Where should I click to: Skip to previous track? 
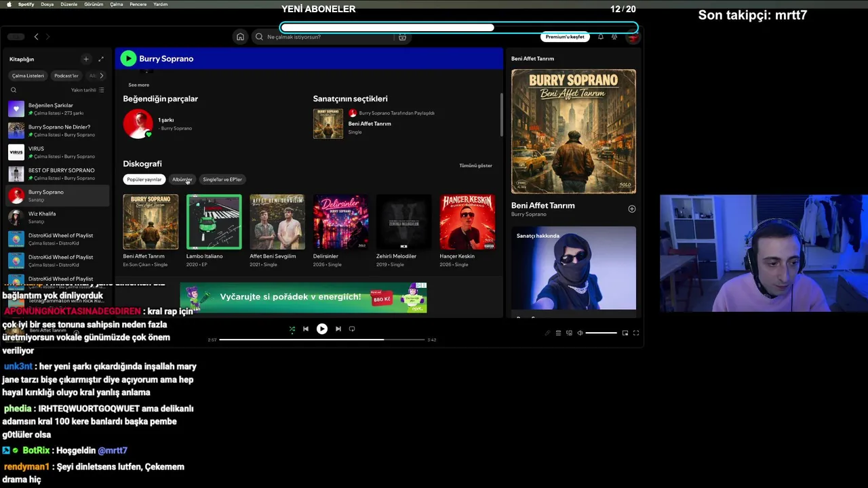306,329
